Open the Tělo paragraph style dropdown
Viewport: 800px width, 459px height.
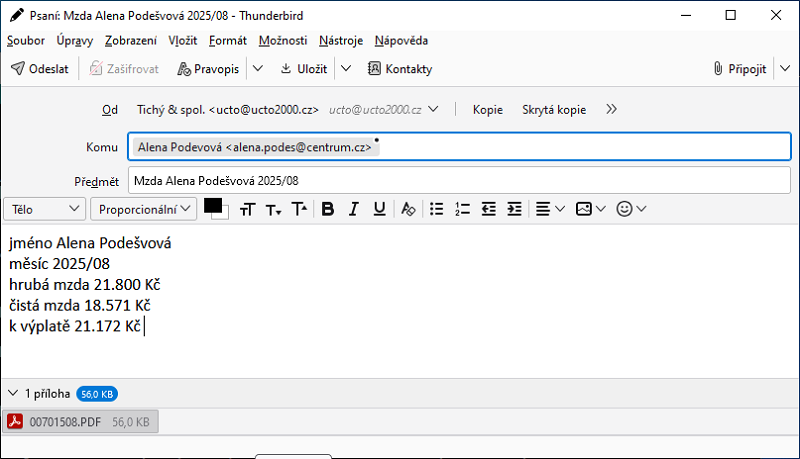coord(46,209)
